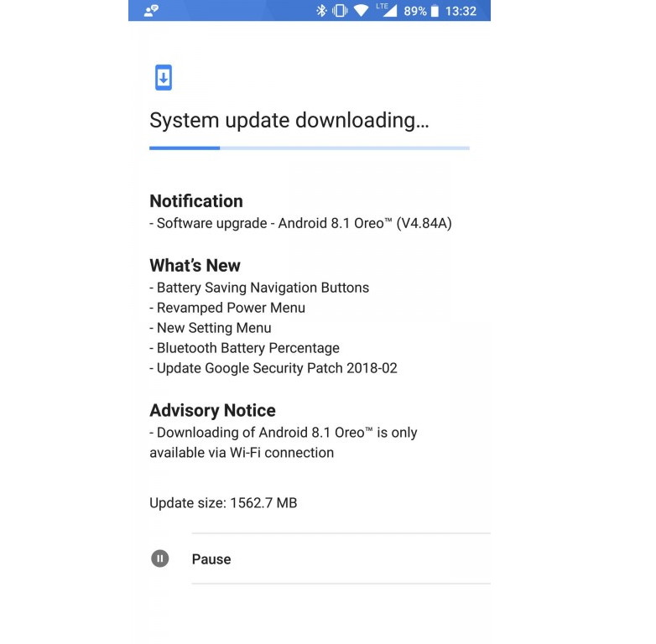
Task: Tap the Wi-Fi signal status icon
Action: [361, 10]
